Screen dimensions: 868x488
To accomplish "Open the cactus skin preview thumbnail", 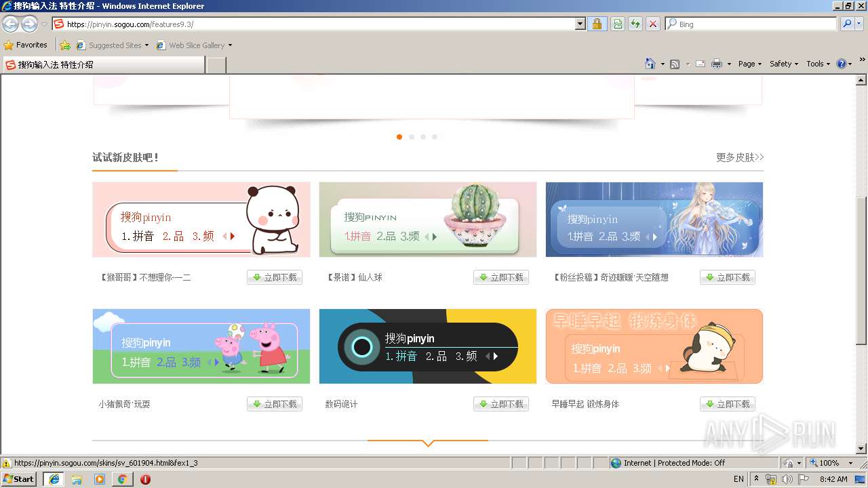I will point(428,220).
